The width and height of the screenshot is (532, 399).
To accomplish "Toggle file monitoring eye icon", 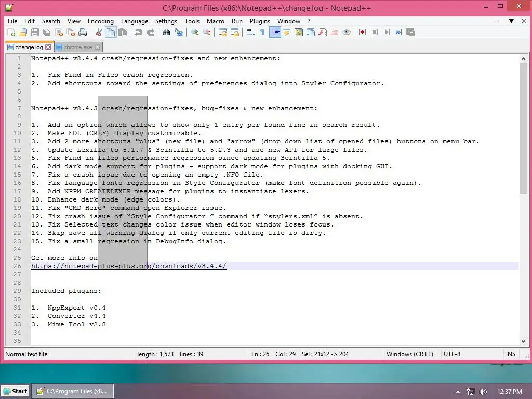I will 347,32.
